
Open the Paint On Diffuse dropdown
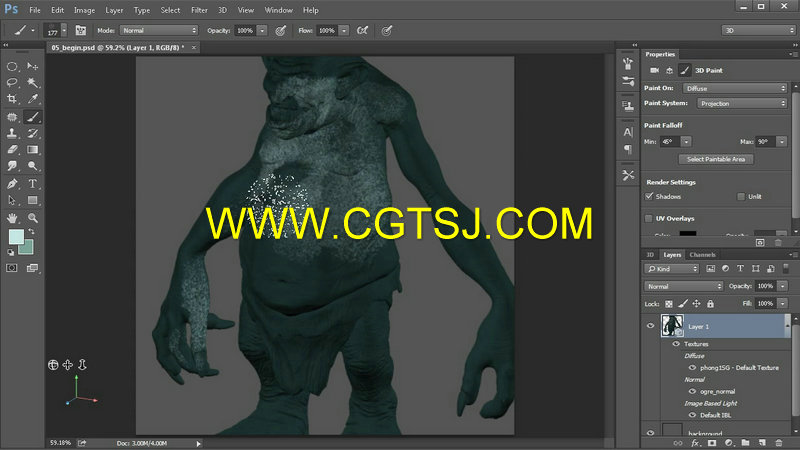(x=735, y=88)
